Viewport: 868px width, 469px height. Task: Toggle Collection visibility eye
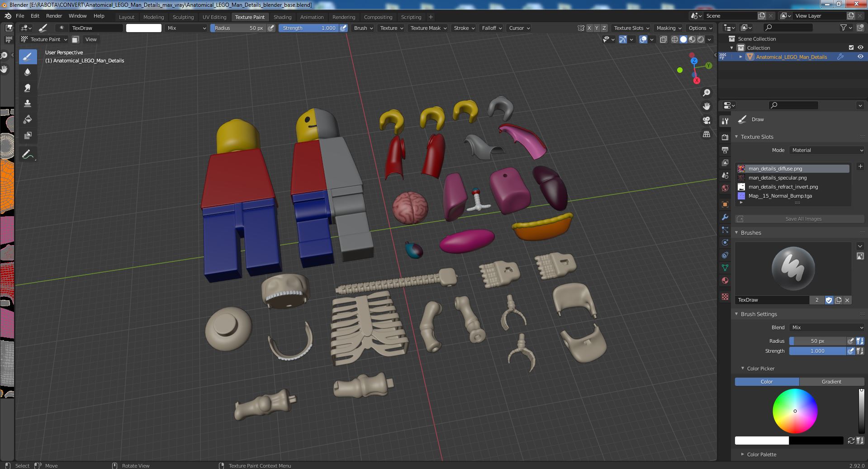click(860, 47)
